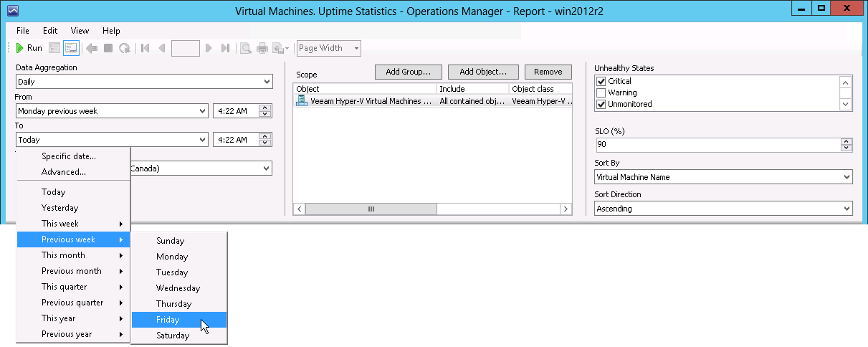
Task: Expand the This month submenu
Action: 73,255
